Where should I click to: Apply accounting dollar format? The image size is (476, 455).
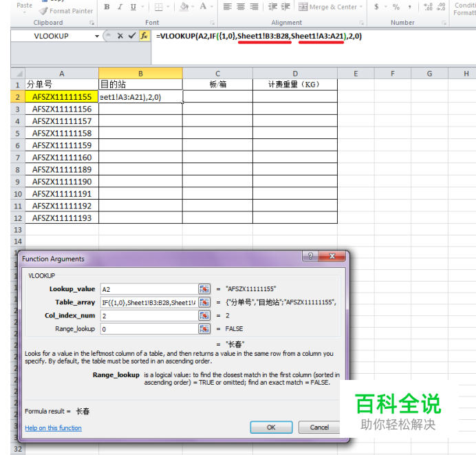[376, 7]
